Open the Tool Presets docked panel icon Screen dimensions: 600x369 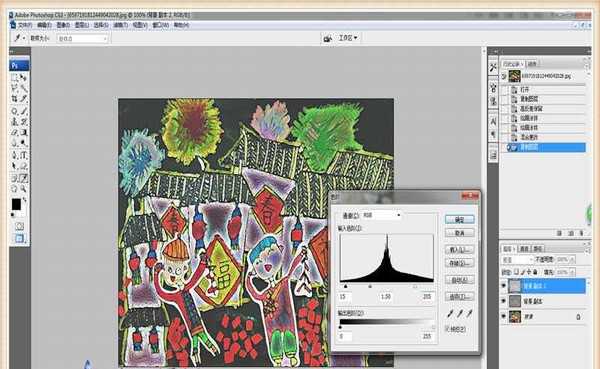493,67
